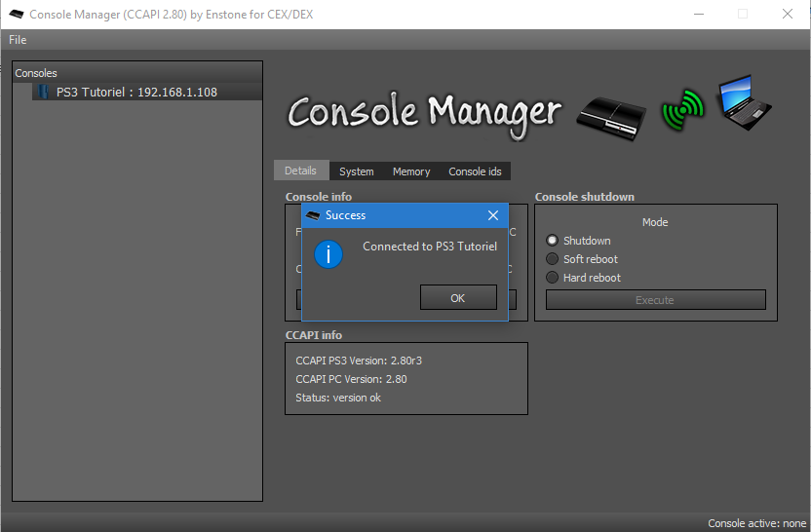Switch to the System tab

(x=357, y=171)
